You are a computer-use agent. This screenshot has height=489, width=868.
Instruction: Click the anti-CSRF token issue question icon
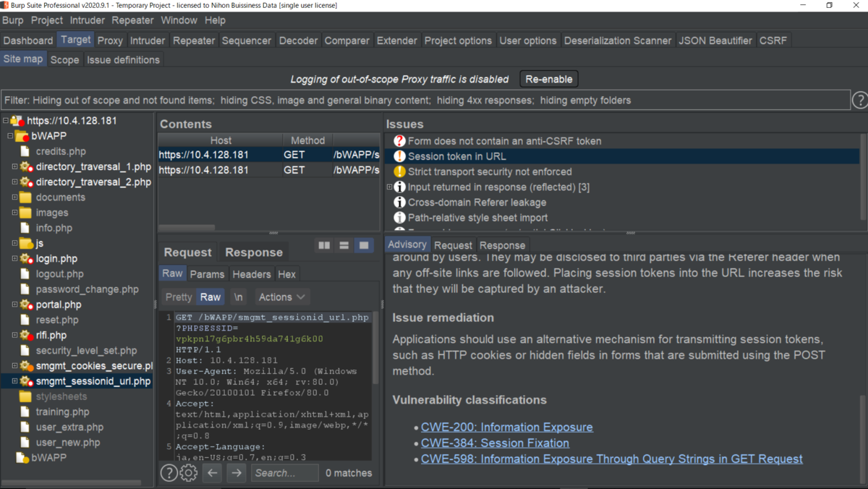click(x=399, y=141)
